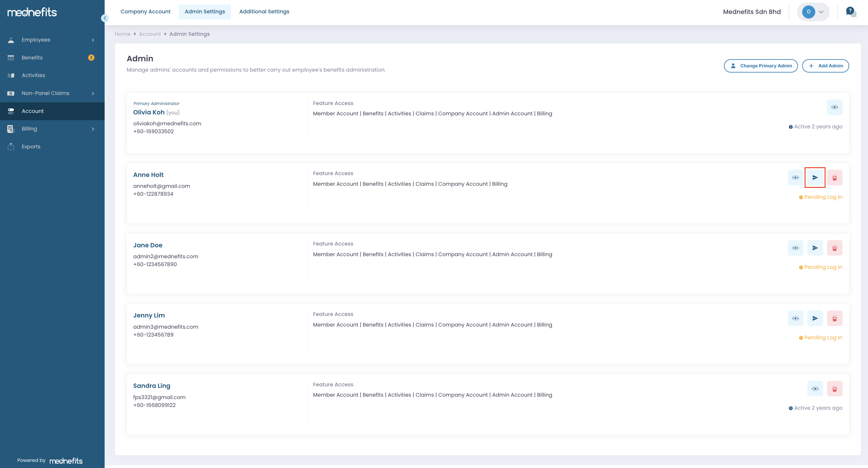Select the Admin Settings tab
This screenshot has width=868, height=468.
pyautogui.click(x=204, y=12)
